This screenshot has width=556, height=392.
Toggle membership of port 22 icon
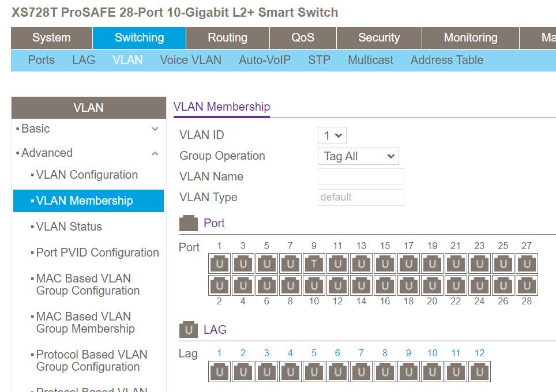tap(456, 285)
